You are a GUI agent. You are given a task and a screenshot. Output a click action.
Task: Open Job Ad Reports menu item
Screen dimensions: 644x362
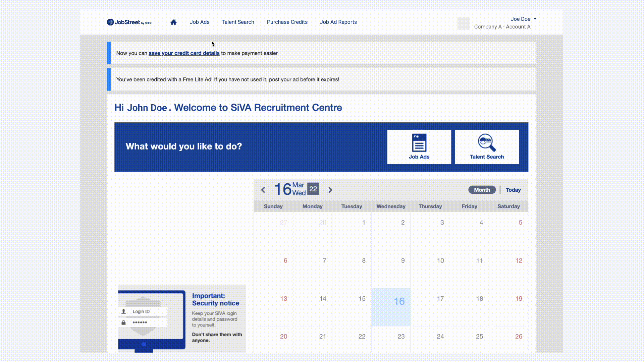(x=338, y=22)
